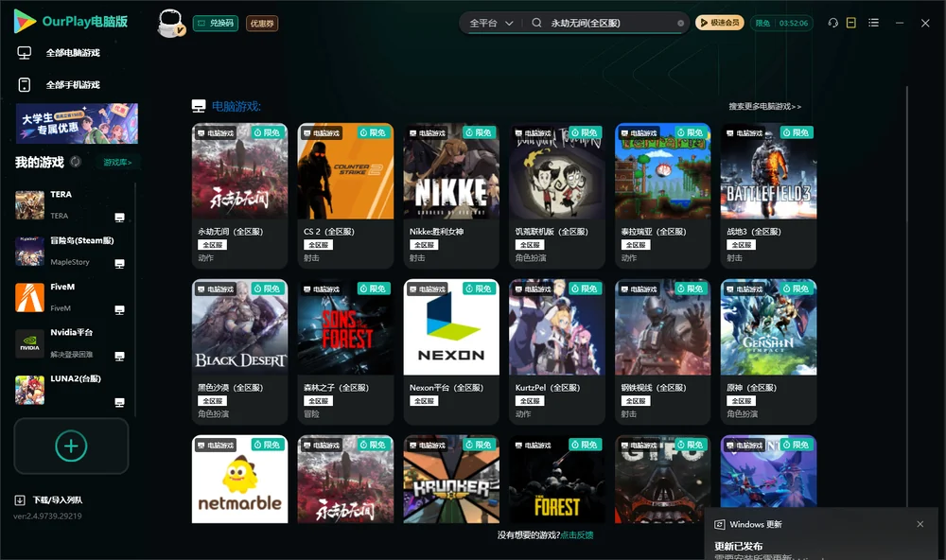The width and height of the screenshot is (946, 560).
Task: Open the main menu list icon
Action: 873,23
